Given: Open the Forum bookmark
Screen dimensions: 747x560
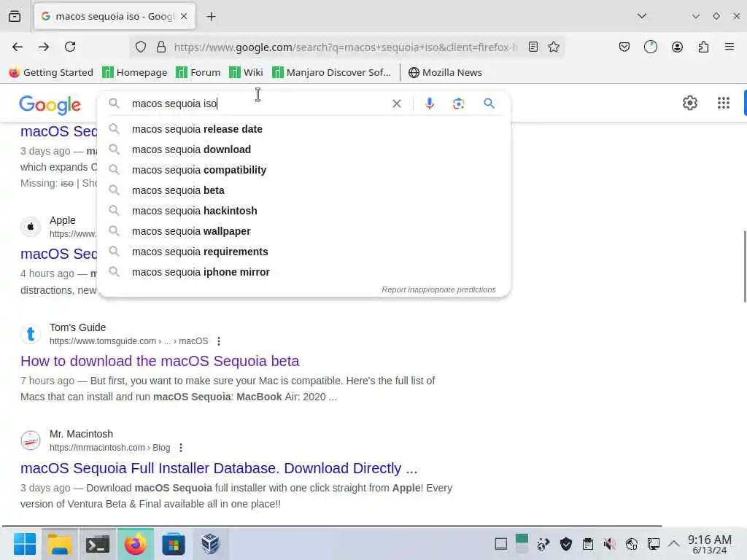Looking at the screenshot, I should [x=198, y=72].
